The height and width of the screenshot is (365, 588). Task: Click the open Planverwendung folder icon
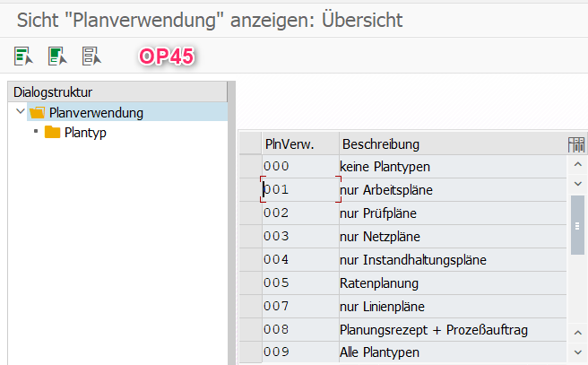(37, 112)
